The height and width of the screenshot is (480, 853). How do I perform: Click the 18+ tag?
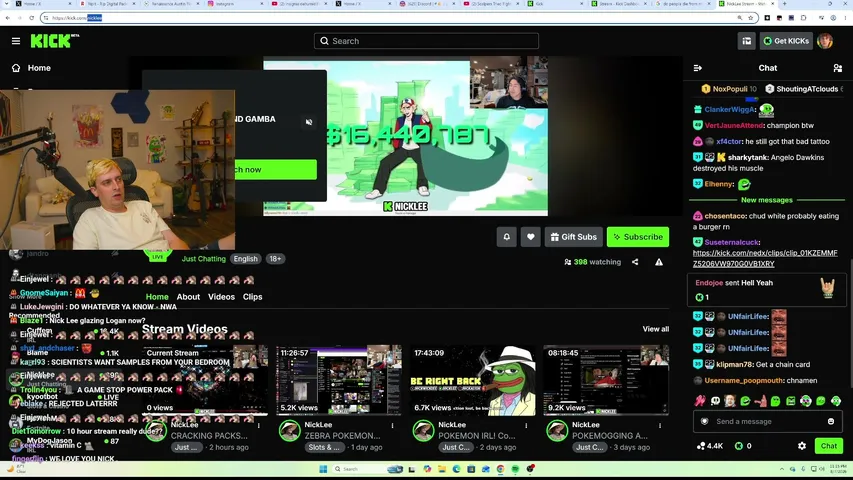click(x=275, y=259)
